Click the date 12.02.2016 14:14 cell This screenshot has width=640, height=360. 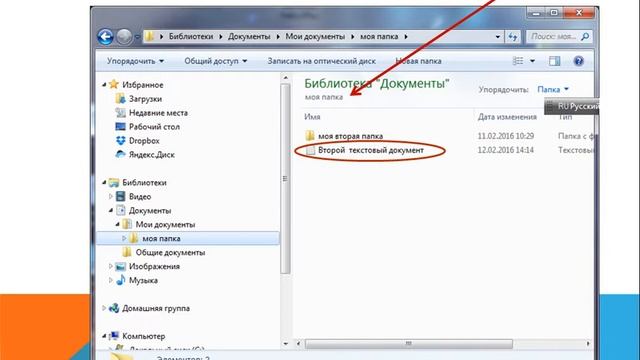[x=506, y=150]
